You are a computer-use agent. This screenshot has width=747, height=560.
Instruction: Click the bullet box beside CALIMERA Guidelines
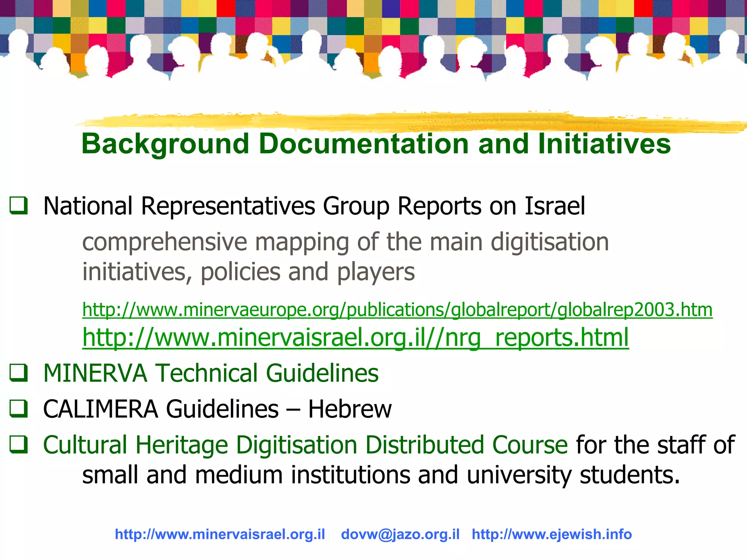click(19, 408)
